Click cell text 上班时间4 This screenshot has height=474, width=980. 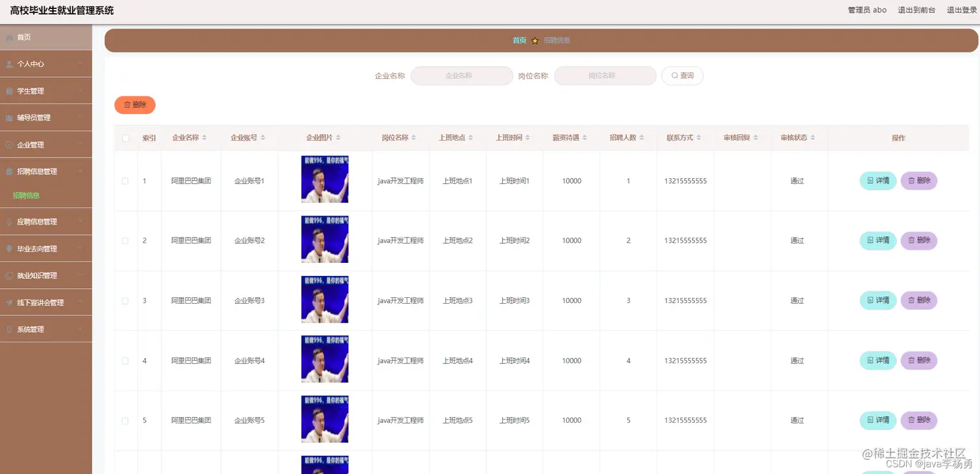pos(515,361)
